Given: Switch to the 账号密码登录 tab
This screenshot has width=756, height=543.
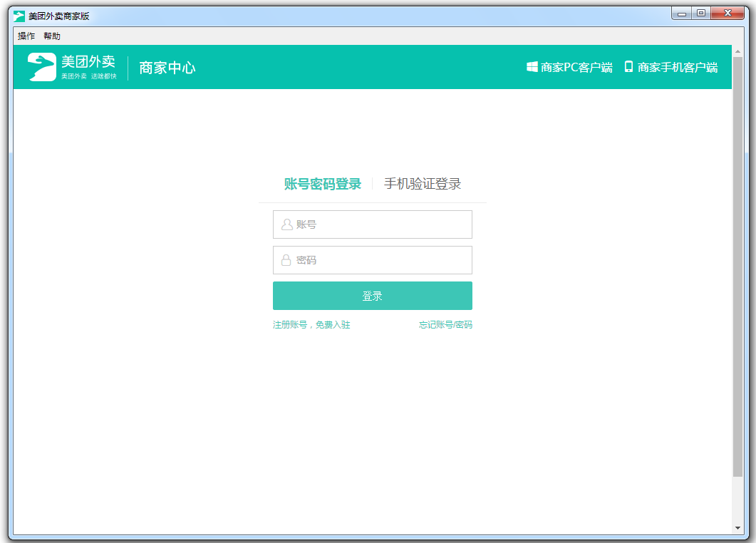Looking at the screenshot, I should [323, 184].
